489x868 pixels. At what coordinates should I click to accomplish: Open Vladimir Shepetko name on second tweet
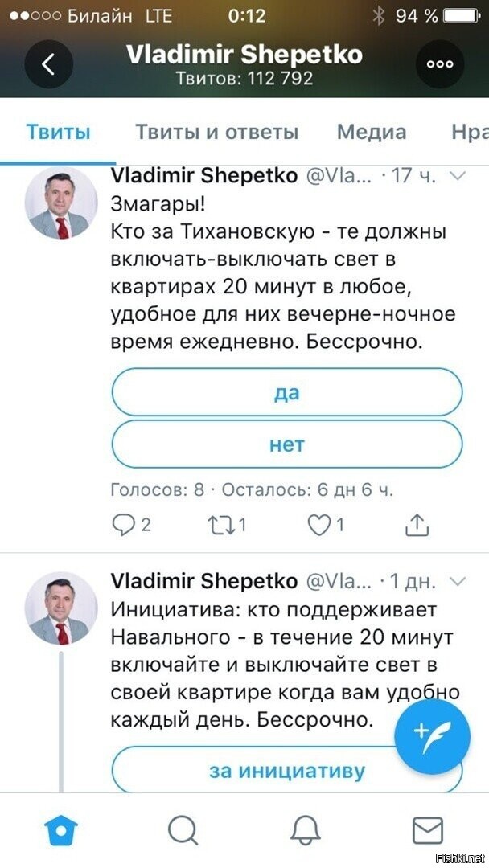204,581
